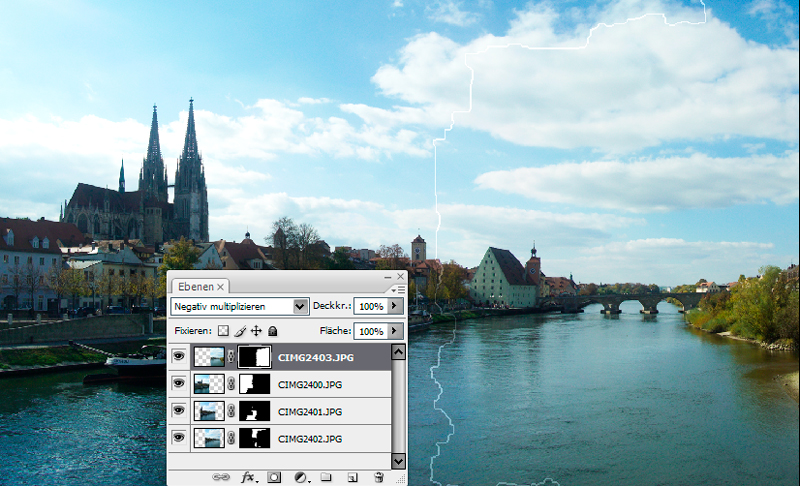
Task: Hide the CIMG2401.JPG layer
Action: 179,411
